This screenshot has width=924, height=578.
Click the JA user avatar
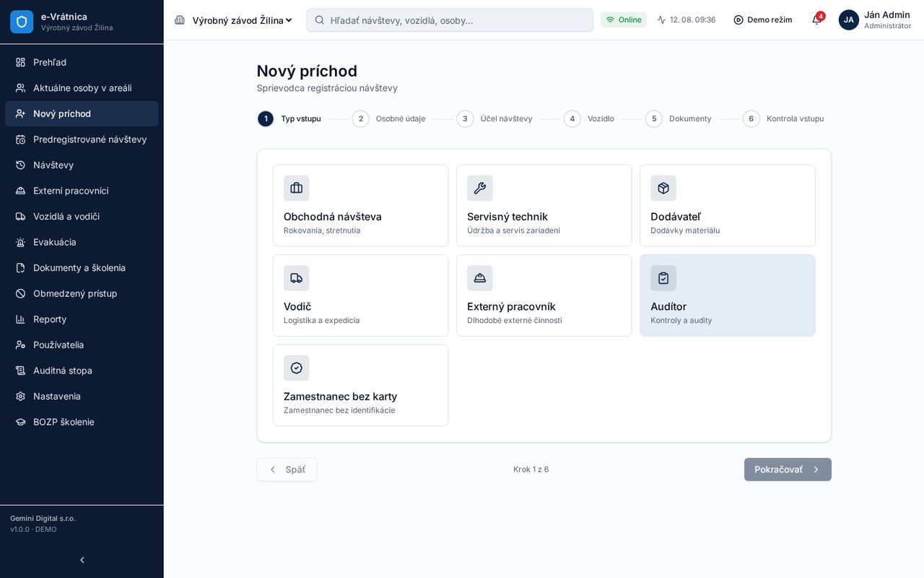click(x=849, y=20)
